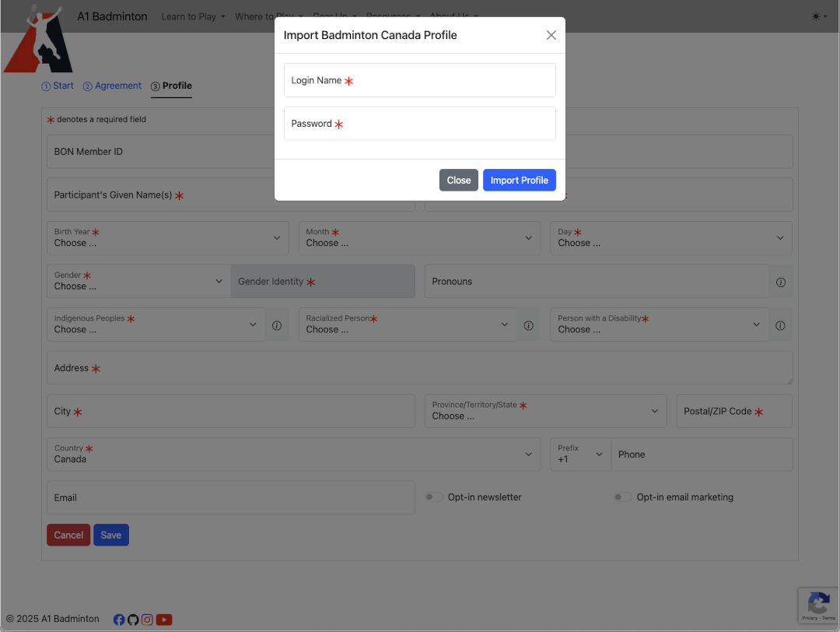This screenshot has width=840, height=632.
Task: Open the Instagram icon in the footer
Action: coord(147,620)
